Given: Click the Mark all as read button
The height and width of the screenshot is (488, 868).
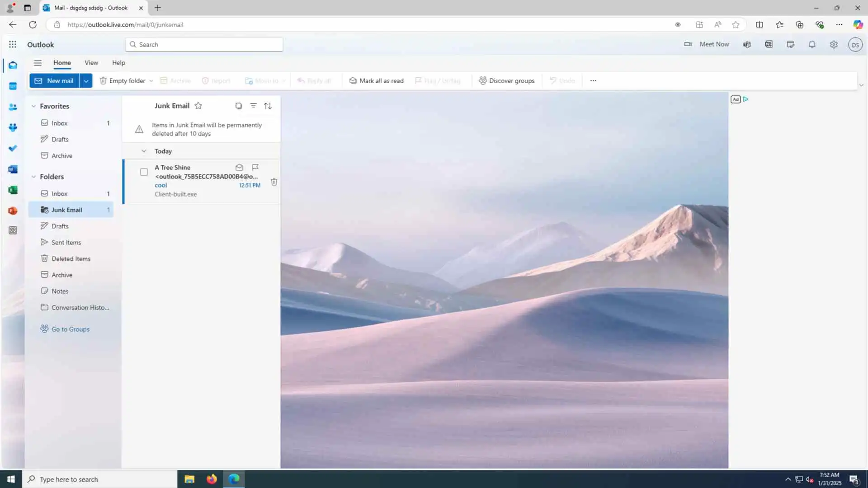Looking at the screenshot, I should (x=377, y=80).
